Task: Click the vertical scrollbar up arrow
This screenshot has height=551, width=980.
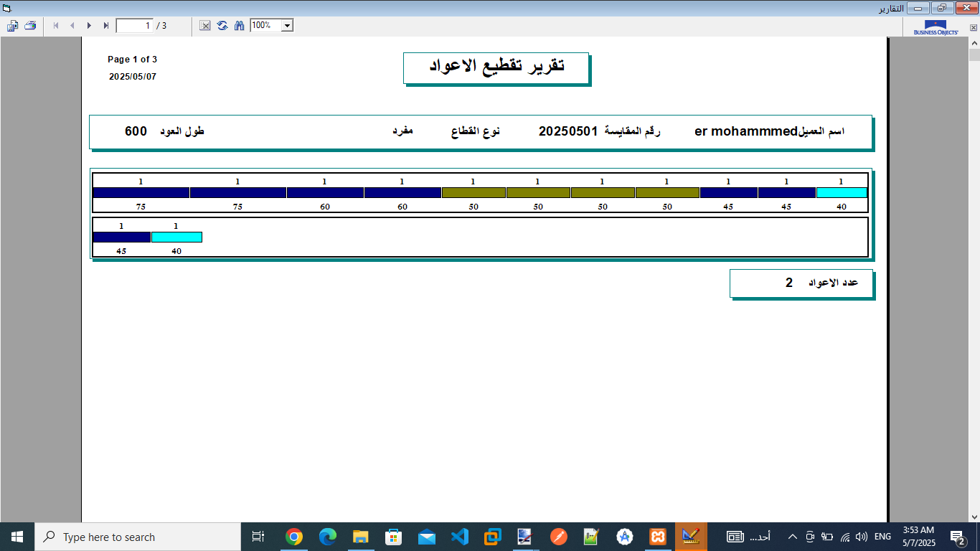Action: 974,42
